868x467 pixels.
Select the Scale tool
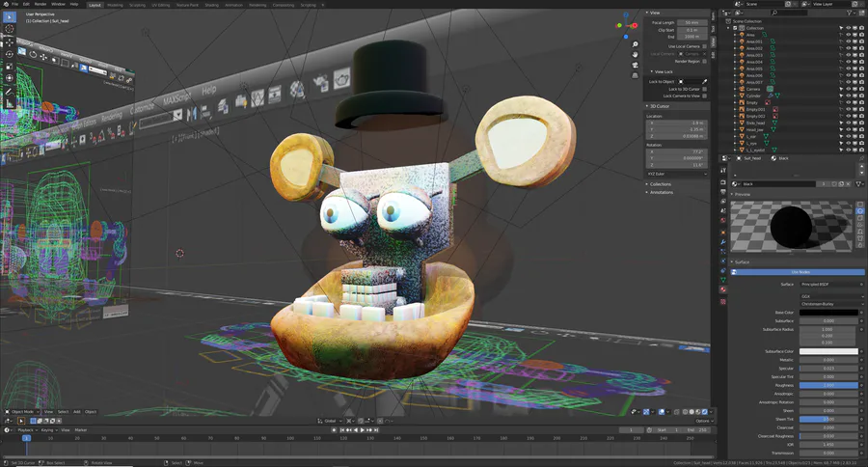[x=10, y=66]
